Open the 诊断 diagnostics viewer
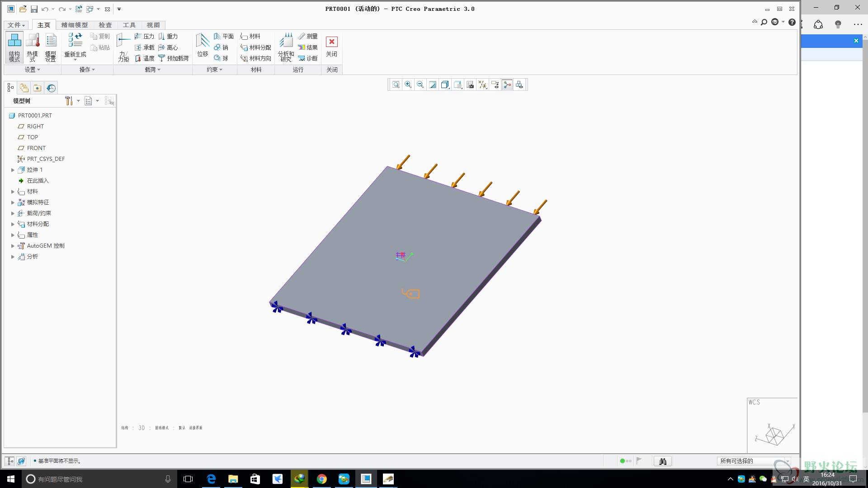 308,58
